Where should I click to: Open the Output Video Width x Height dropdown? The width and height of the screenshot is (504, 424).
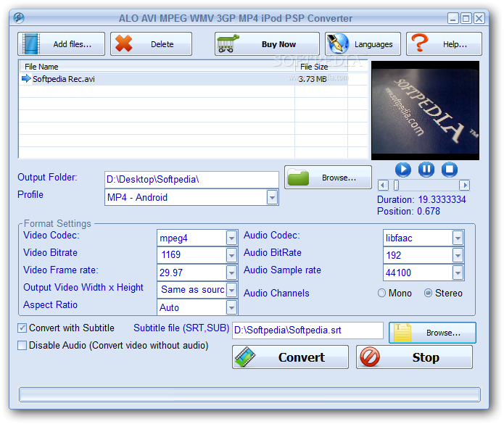(x=231, y=290)
